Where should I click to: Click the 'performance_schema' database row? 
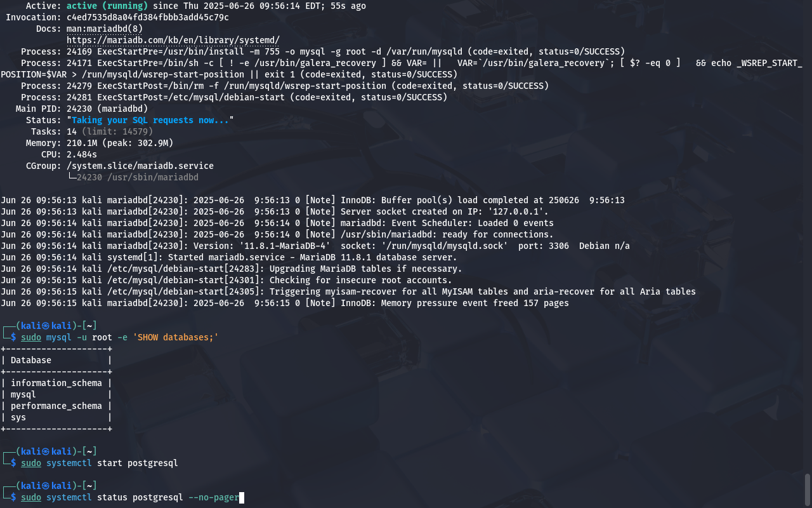(56, 406)
